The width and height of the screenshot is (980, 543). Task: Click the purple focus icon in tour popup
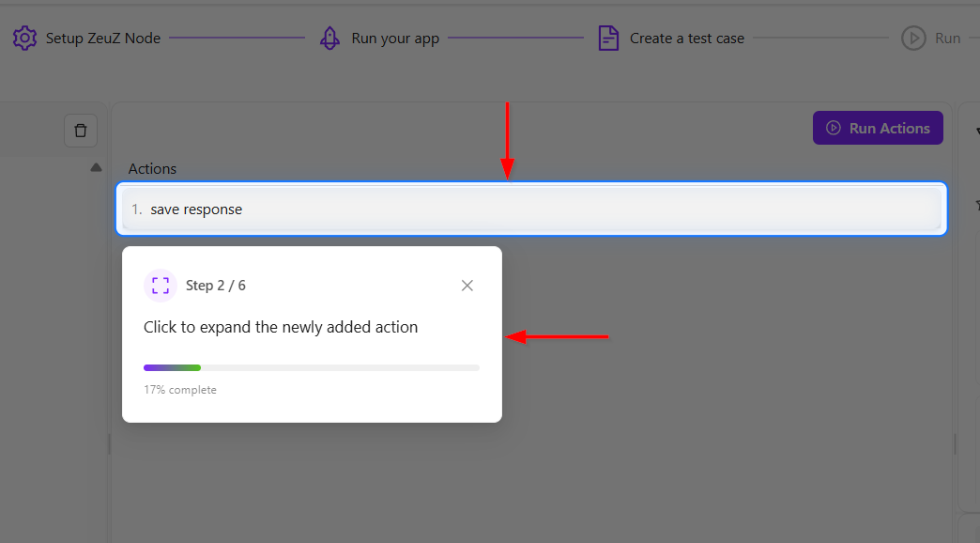161,286
